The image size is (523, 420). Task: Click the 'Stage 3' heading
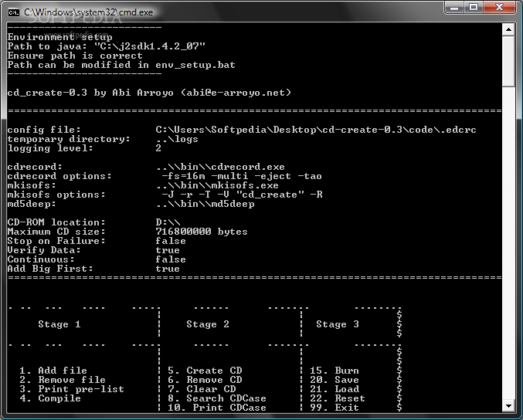(338, 324)
